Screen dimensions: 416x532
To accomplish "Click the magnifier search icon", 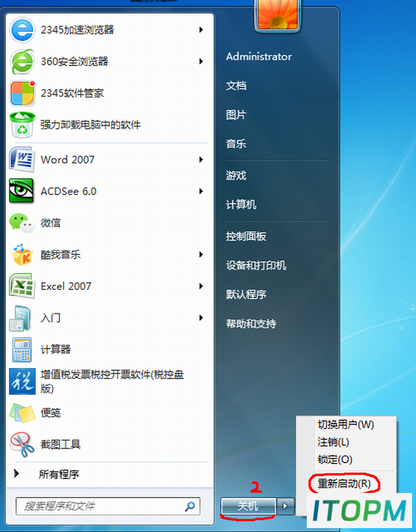I will point(190,506).
